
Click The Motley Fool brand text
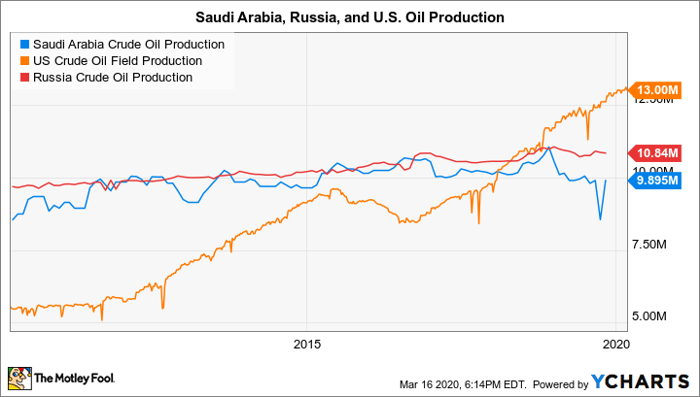tap(75, 379)
